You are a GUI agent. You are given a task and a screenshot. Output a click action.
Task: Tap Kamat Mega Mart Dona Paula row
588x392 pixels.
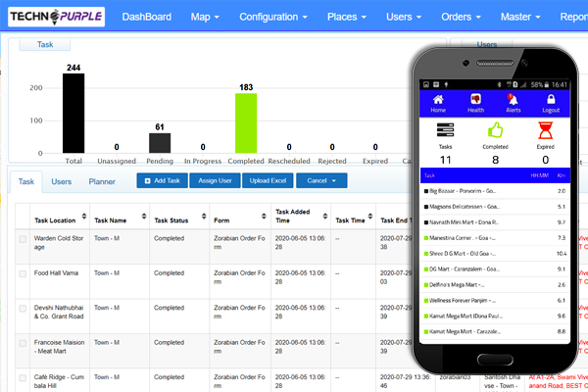tap(495, 317)
